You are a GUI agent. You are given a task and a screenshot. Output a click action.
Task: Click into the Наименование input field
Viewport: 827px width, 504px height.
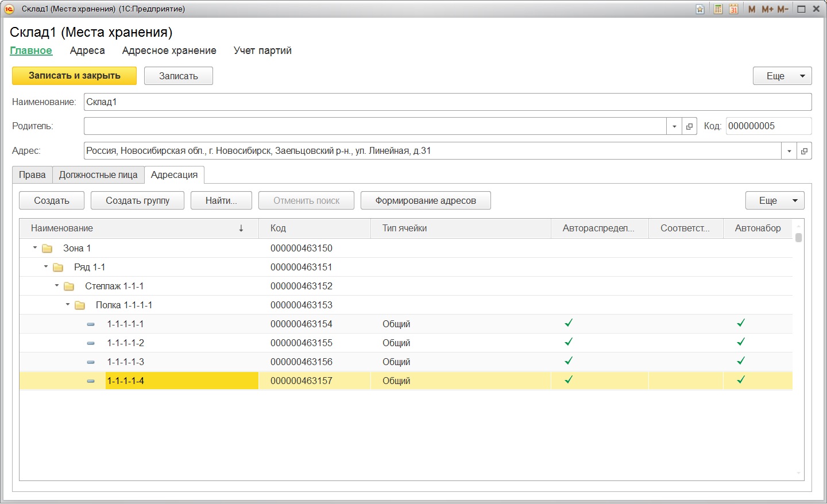(447, 102)
